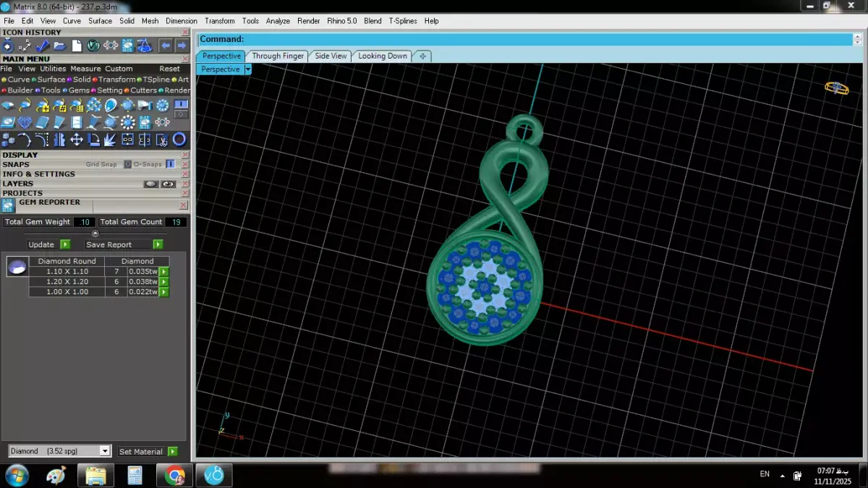Click the Total Gem Count value field

coord(176,222)
